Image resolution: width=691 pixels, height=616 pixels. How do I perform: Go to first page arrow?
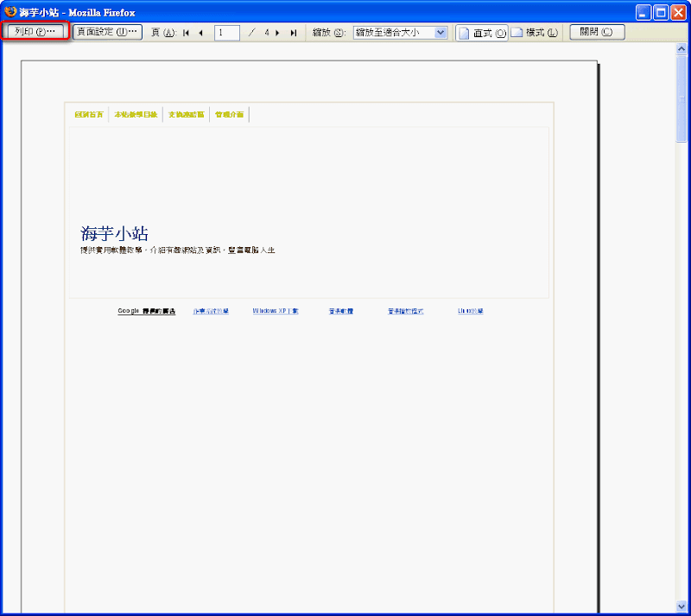pos(186,33)
